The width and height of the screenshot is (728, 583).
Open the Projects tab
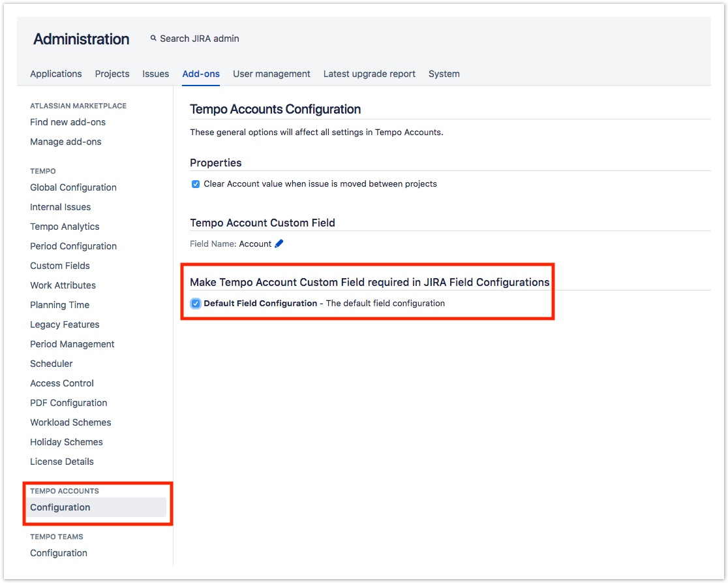(112, 74)
